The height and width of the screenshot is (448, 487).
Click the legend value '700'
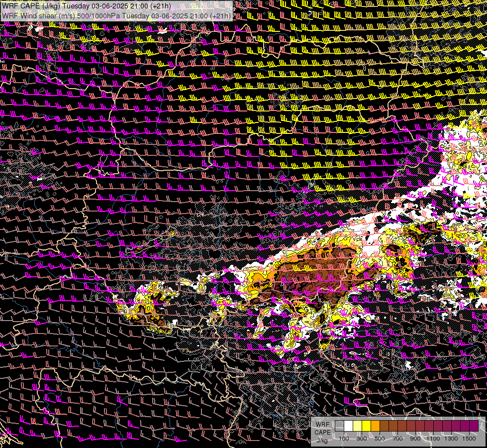397,439
